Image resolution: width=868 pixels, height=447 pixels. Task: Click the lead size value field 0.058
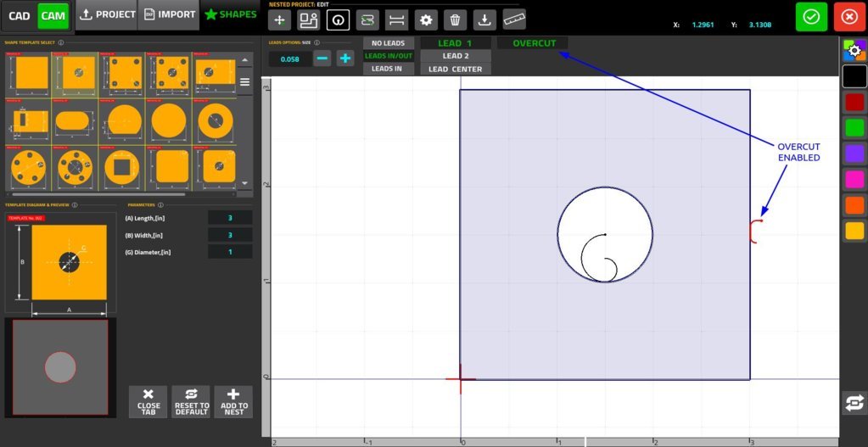289,59
